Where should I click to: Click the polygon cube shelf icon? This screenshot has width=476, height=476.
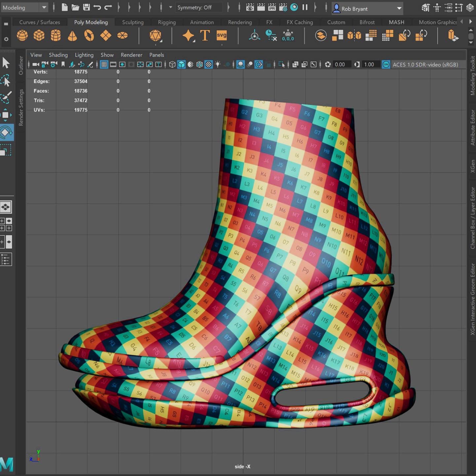click(x=39, y=35)
